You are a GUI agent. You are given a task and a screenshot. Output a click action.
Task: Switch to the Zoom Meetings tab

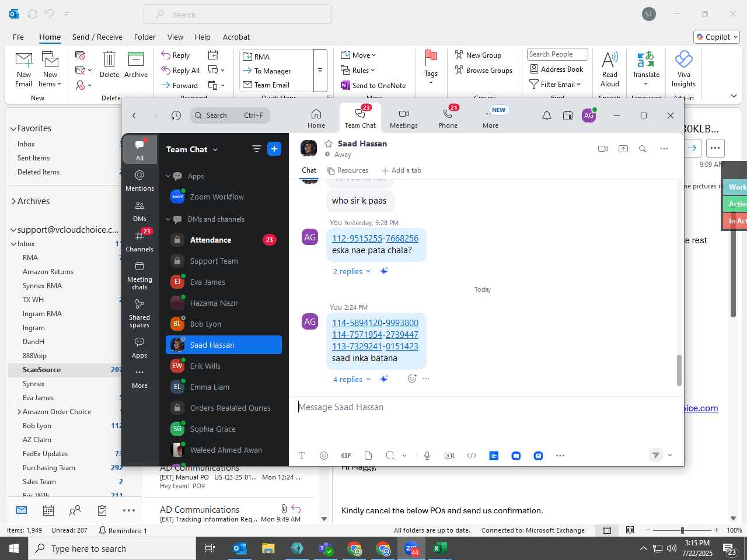point(404,118)
